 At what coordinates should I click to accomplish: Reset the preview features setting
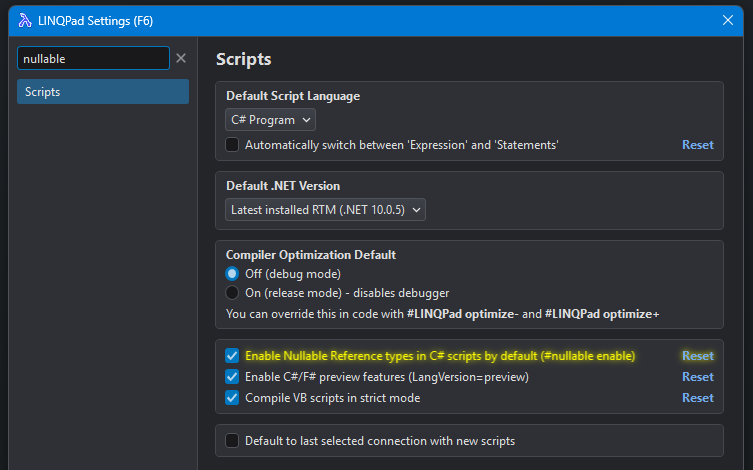697,377
